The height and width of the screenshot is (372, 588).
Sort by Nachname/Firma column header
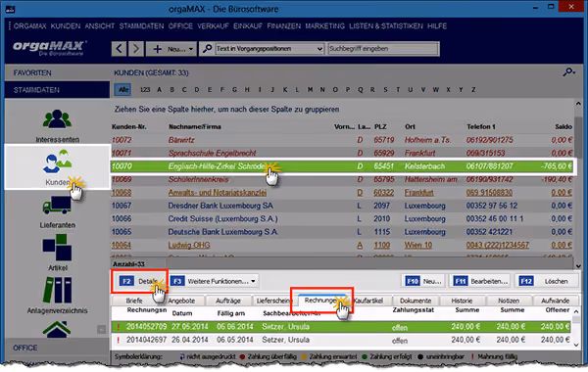[195, 126]
